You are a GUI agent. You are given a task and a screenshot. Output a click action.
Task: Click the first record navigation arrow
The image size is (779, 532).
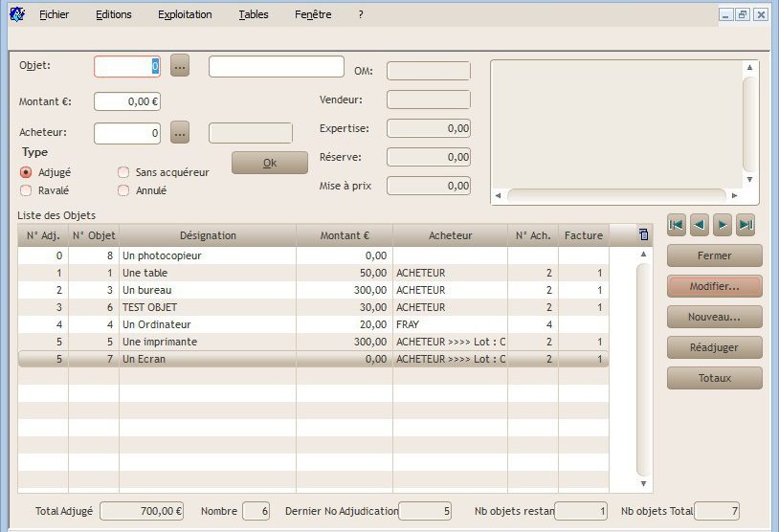tap(677, 225)
